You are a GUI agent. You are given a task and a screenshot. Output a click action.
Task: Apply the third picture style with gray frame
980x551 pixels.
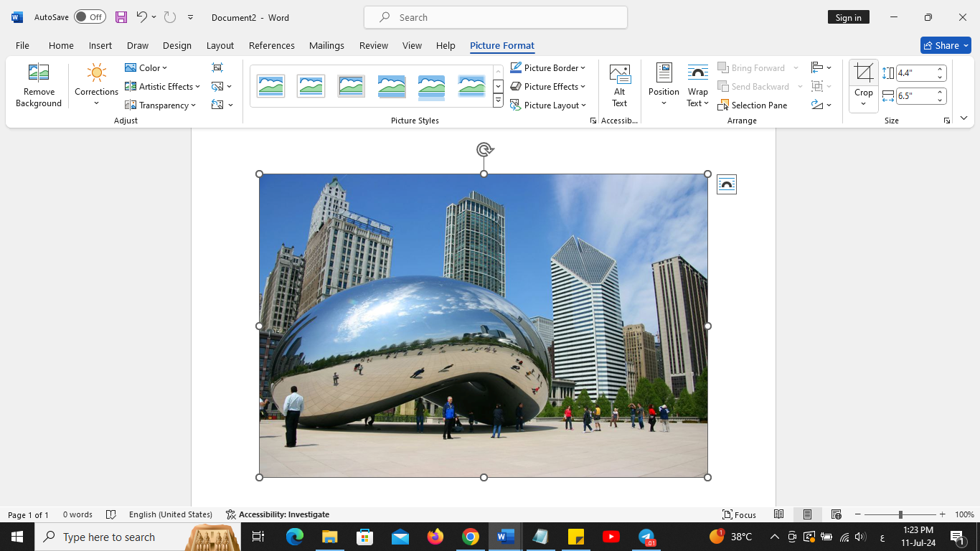352,86
